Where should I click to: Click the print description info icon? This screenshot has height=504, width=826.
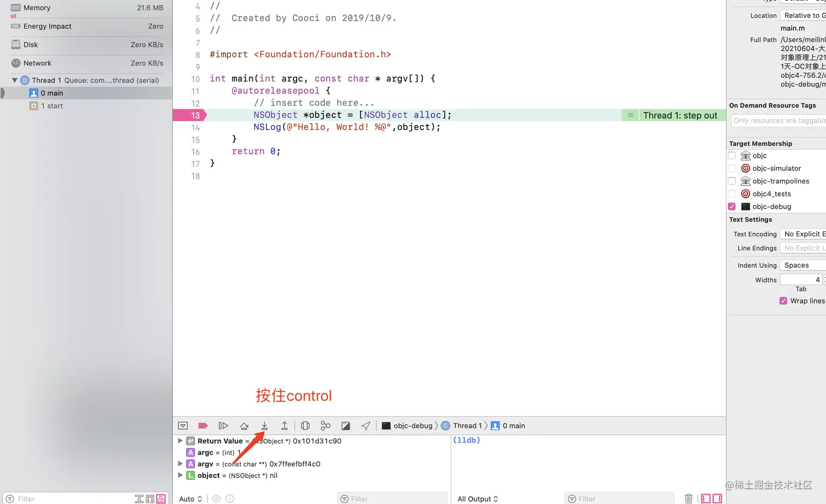point(230,499)
